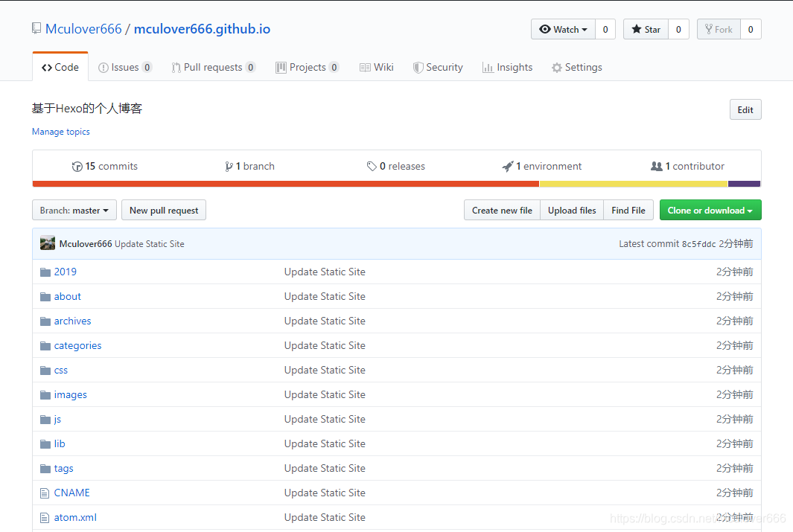This screenshot has height=532, width=793.
Task: Open the tags folder link
Action: click(64, 468)
